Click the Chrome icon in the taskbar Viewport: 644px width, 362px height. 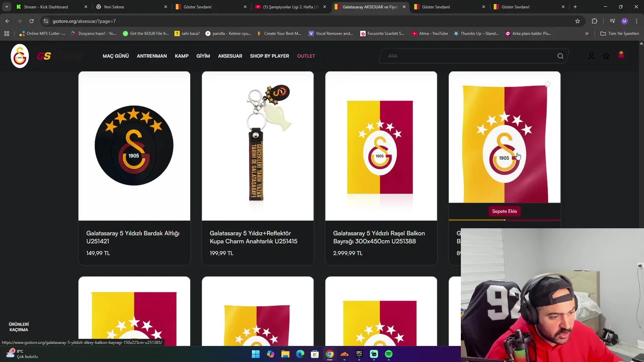tap(330, 354)
